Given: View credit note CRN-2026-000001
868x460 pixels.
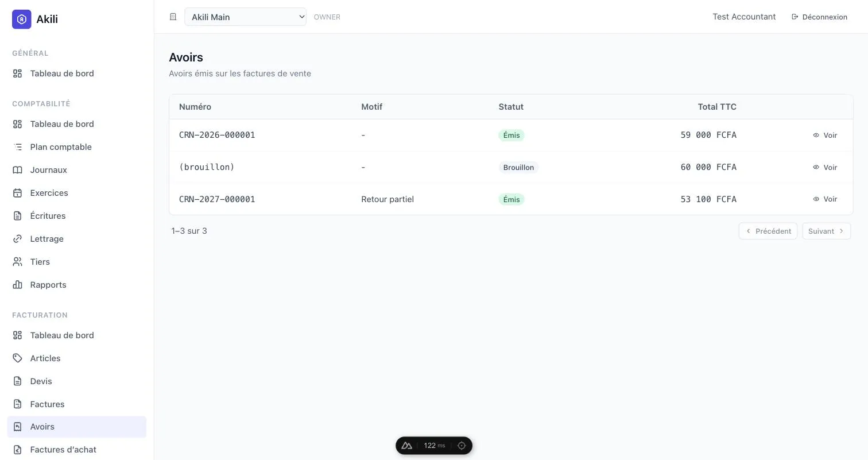Looking at the screenshot, I should [x=825, y=136].
